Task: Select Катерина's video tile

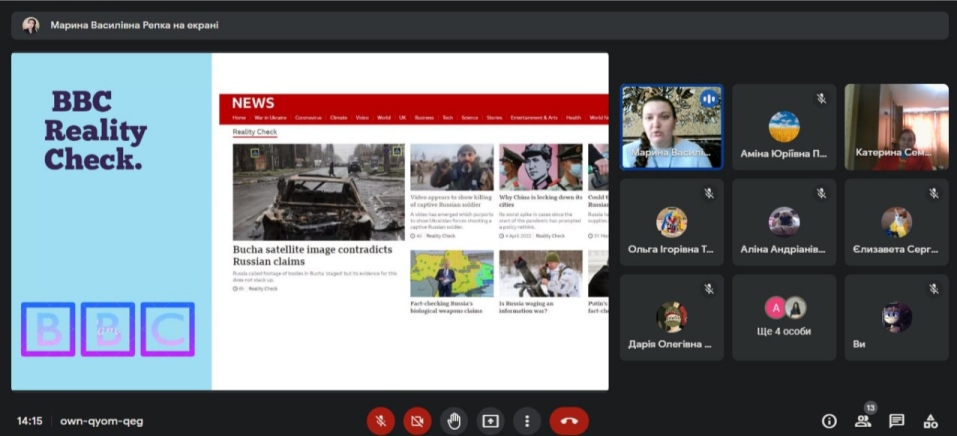Action: click(896, 127)
